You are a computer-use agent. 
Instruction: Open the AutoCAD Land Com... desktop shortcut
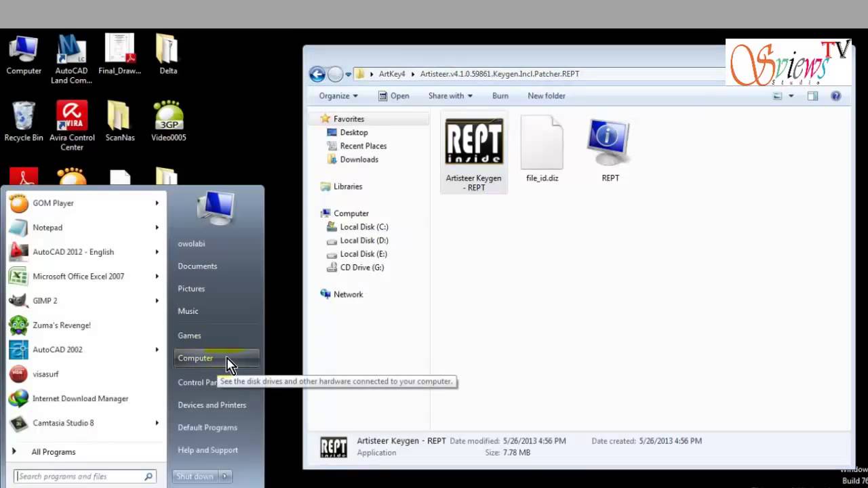pyautogui.click(x=71, y=60)
